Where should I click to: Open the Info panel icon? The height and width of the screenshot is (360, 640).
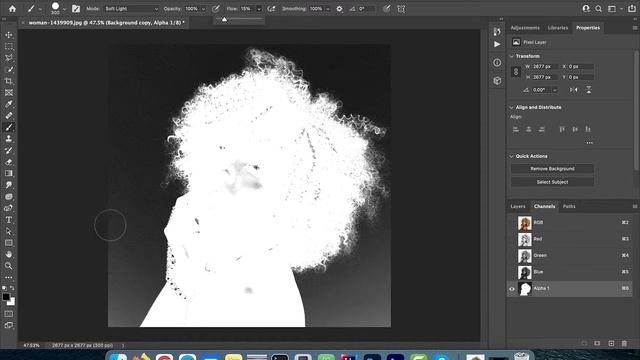click(497, 62)
